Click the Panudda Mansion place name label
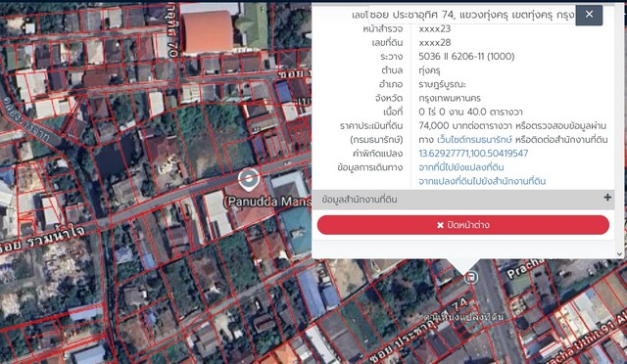This screenshot has width=627, height=364. pos(267,202)
